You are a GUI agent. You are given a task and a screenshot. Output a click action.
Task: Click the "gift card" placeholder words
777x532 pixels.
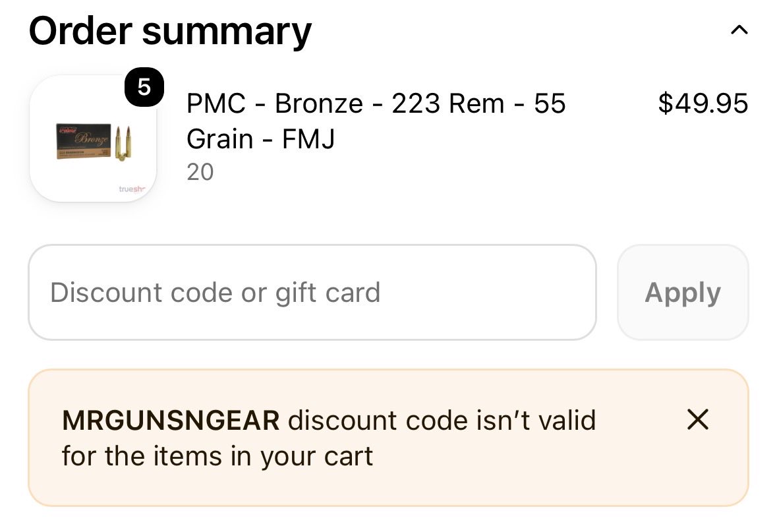(328, 293)
